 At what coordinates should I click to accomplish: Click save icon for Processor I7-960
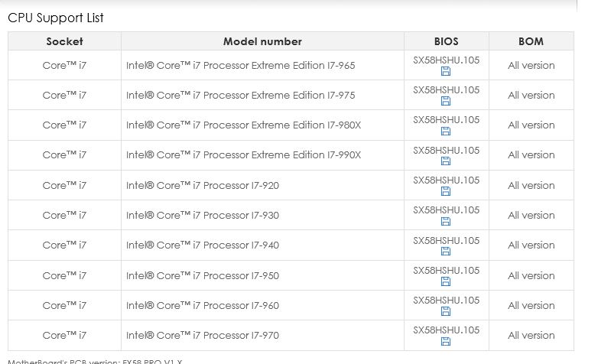pyautogui.click(x=446, y=312)
